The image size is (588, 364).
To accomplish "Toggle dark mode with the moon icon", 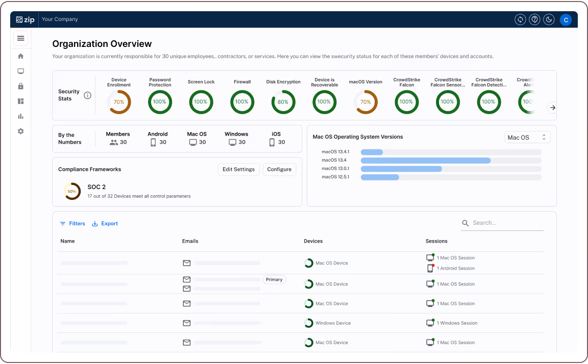I will point(549,19).
